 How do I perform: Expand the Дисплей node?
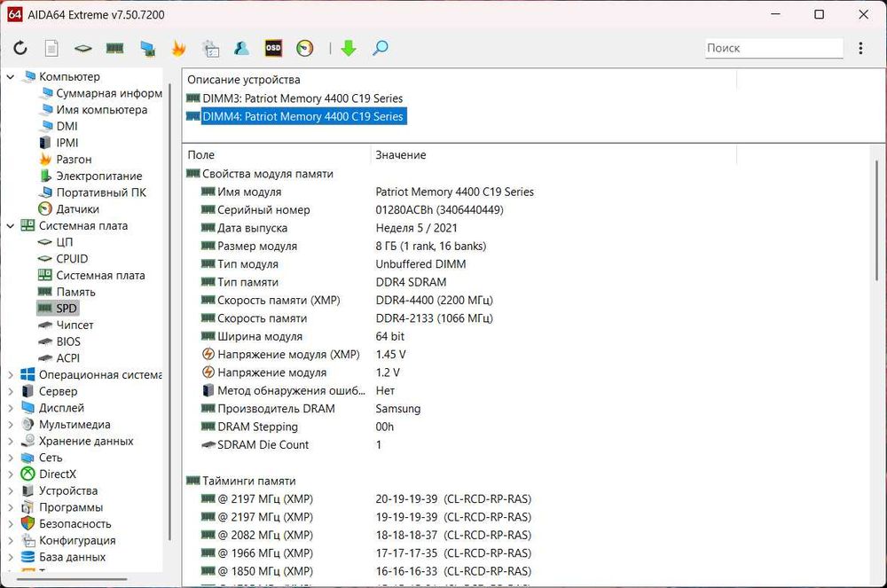tap(10, 408)
